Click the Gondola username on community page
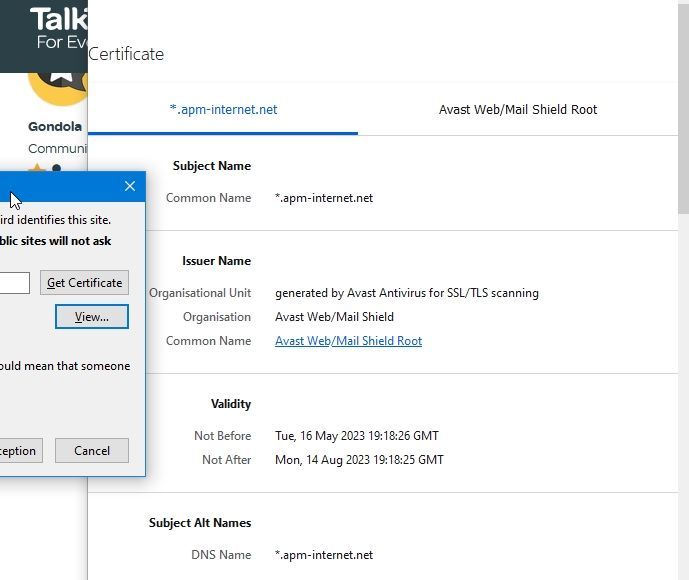This screenshot has height=580, width=689. click(x=55, y=127)
